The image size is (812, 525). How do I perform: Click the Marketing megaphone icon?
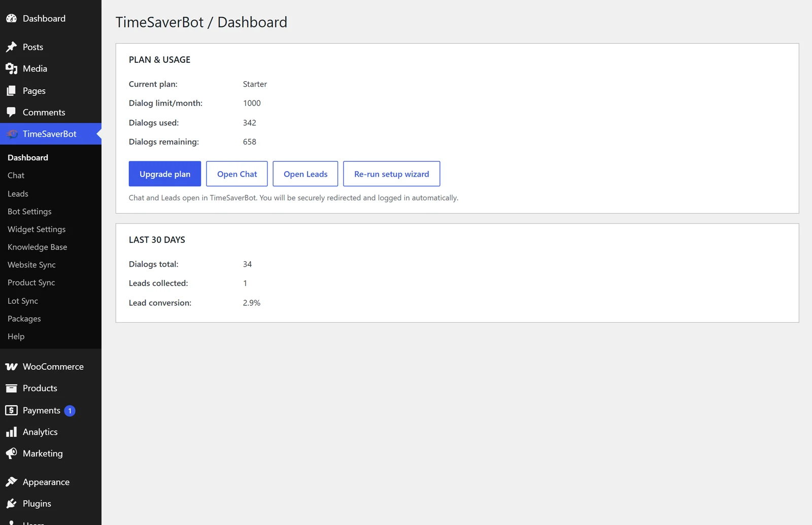click(x=11, y=453)
